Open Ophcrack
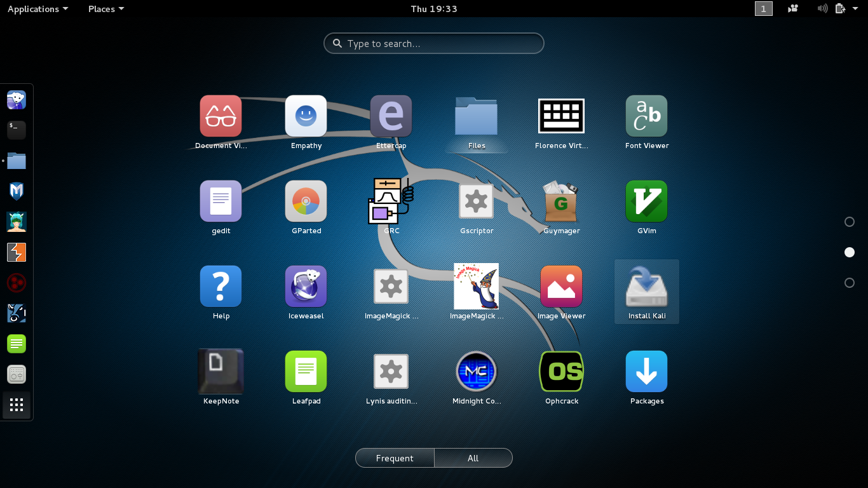This screenshot has height=488, width=868. pos(561,372)
